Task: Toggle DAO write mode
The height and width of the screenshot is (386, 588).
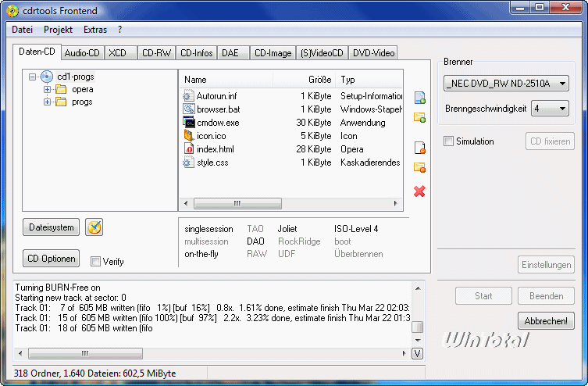Action: (255, 241)
